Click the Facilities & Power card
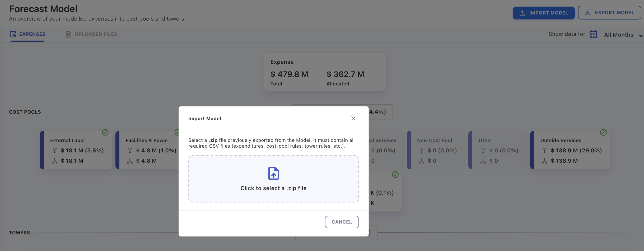 (148, 150)
